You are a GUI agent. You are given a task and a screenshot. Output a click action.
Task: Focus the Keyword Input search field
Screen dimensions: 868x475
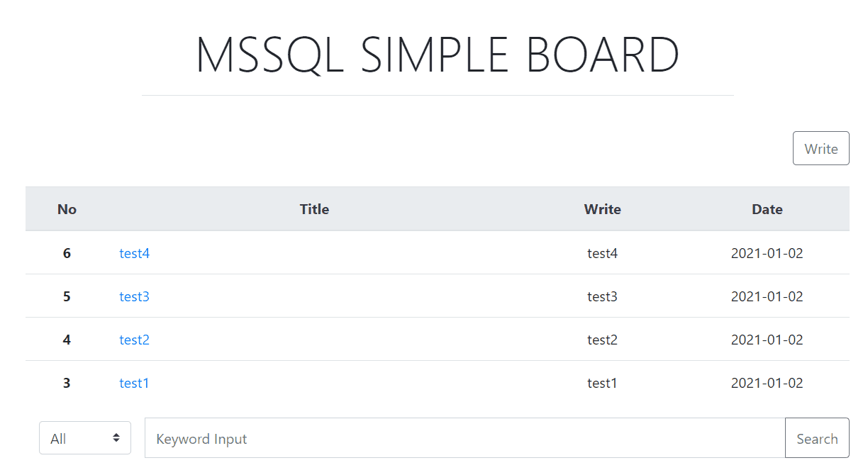click(x=465, y=438)
